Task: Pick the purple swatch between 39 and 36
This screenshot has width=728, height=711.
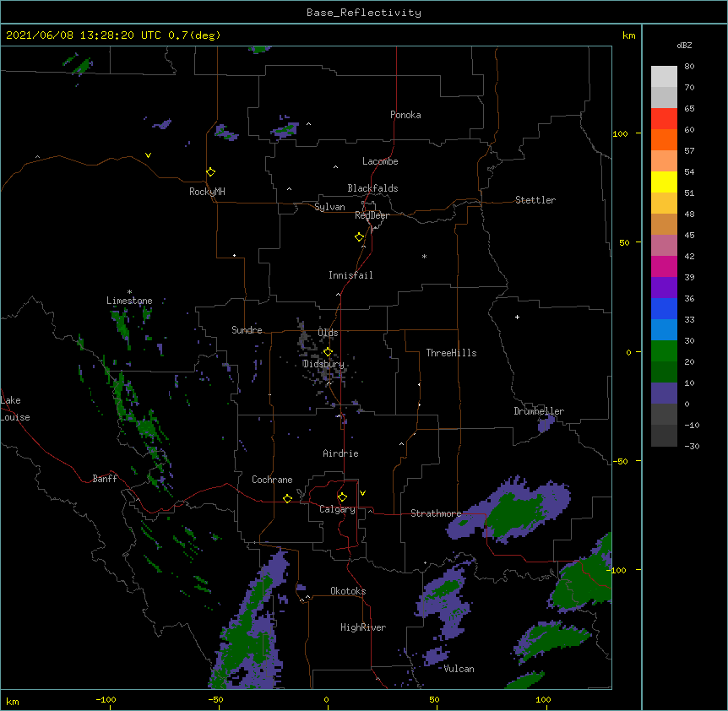Action: [x=664, y=287]
